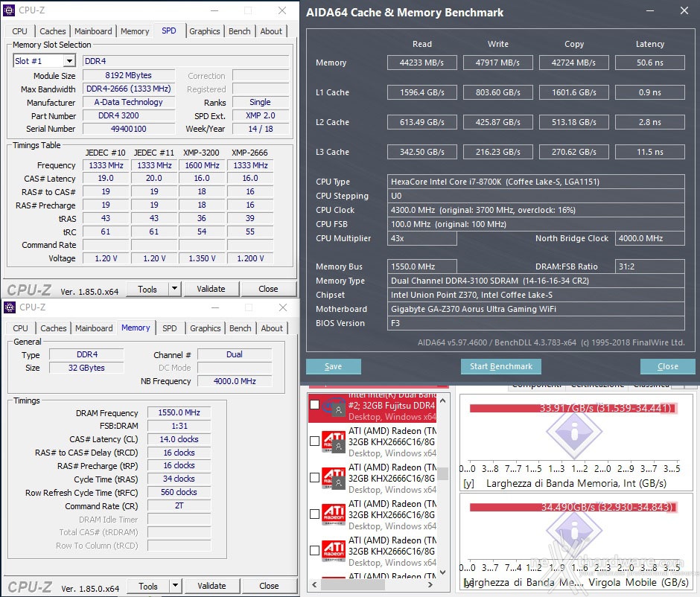This screenshot has height=597, width=700.
Task: Start the AIDA64 benchmark
Action: pyautogui.click(x=501, y=366)
